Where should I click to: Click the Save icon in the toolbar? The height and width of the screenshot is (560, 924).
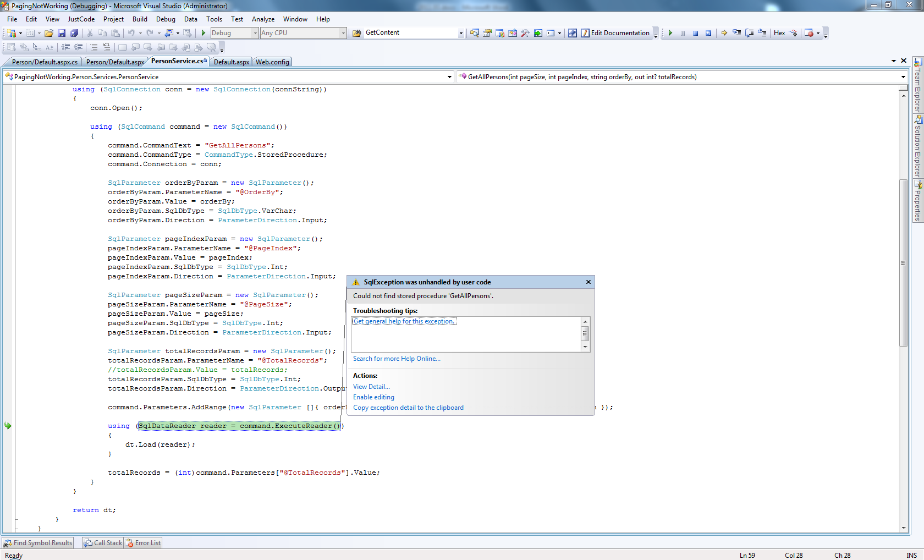[x=62, y=33]
